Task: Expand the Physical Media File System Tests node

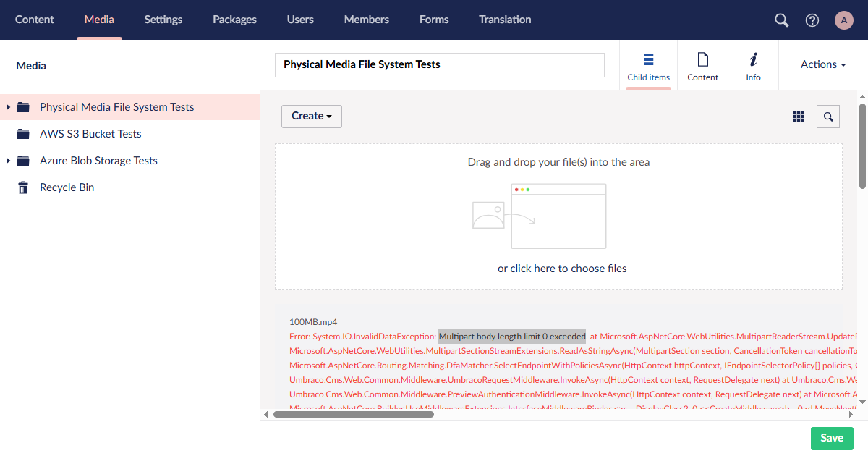Action: pos(8,106)
